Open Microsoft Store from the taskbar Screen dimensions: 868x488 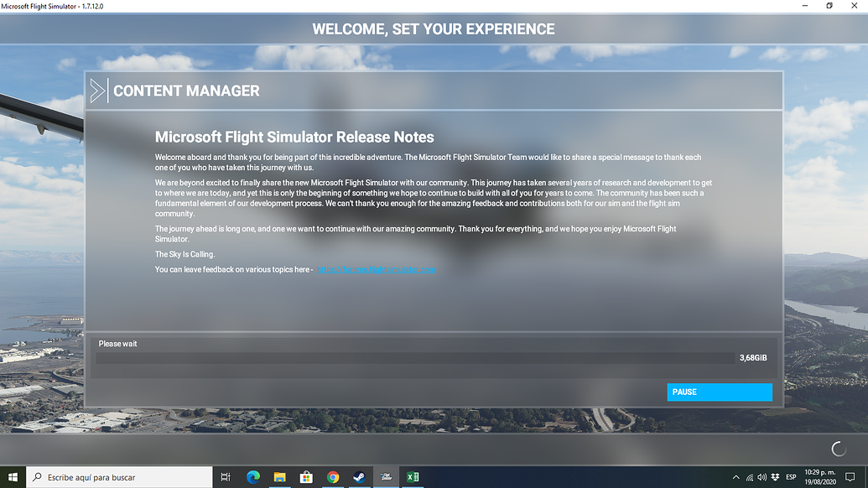click(306, 477)
